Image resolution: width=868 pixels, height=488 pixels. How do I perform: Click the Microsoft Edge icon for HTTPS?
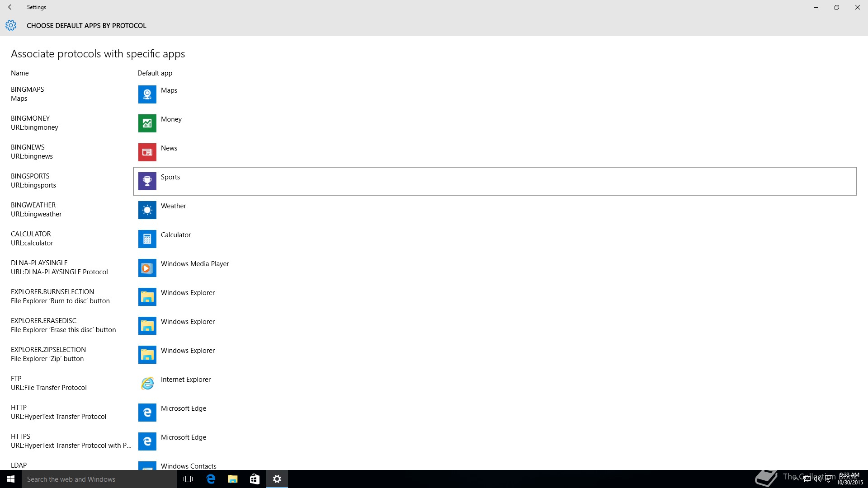pyautogui.click(x=147, y=441)
